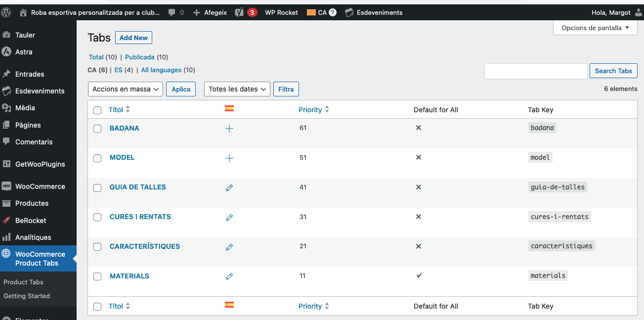Toggle select-all checkbox in table header
644x320 pixels.
pyautogui.click(x=97, y=110)
